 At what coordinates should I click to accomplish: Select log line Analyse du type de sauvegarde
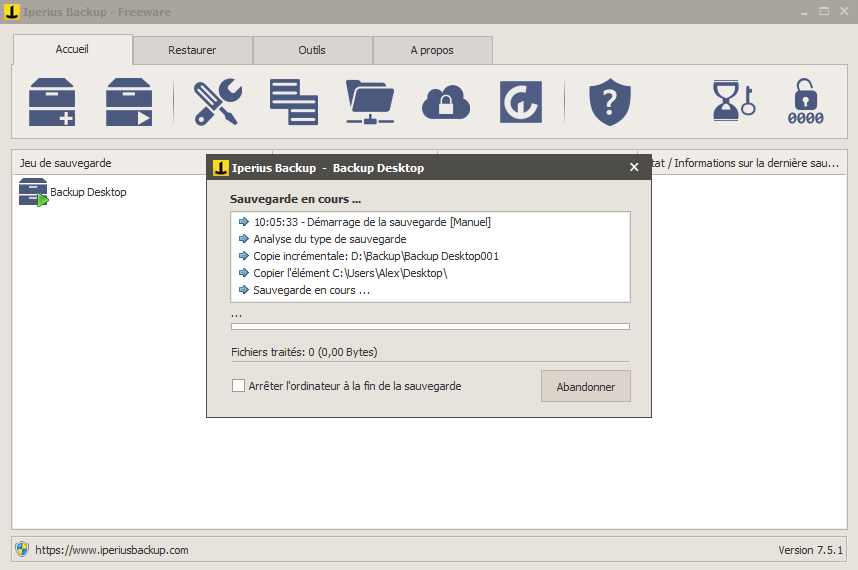click(330, 239)
